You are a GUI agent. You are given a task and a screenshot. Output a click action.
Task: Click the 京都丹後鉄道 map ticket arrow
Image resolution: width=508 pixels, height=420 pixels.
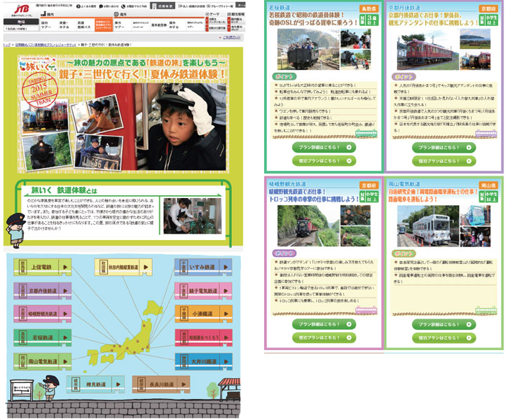click(65, 291)
